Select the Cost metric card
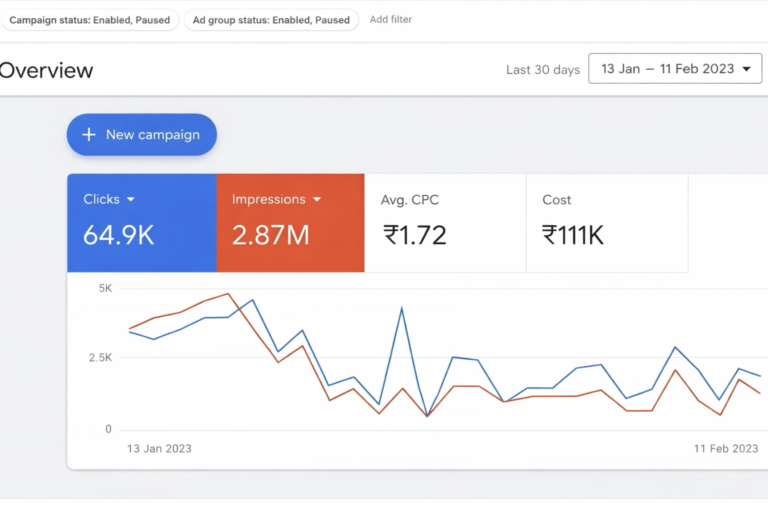 click(x=607, y=222)
